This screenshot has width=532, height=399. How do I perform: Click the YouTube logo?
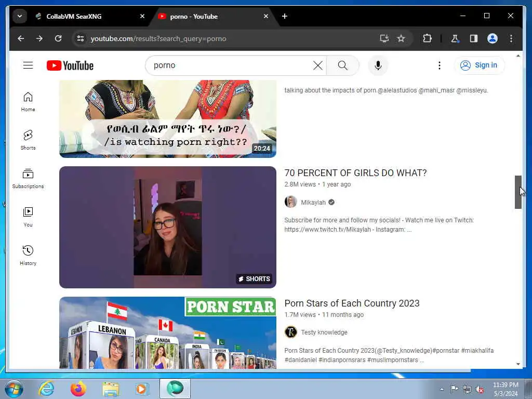click(70, 65)
